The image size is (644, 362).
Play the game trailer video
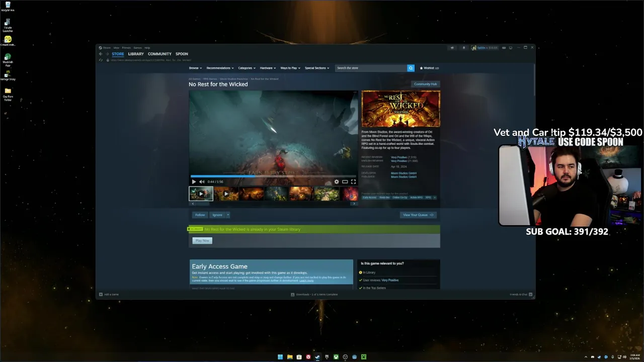click(194, 182)
